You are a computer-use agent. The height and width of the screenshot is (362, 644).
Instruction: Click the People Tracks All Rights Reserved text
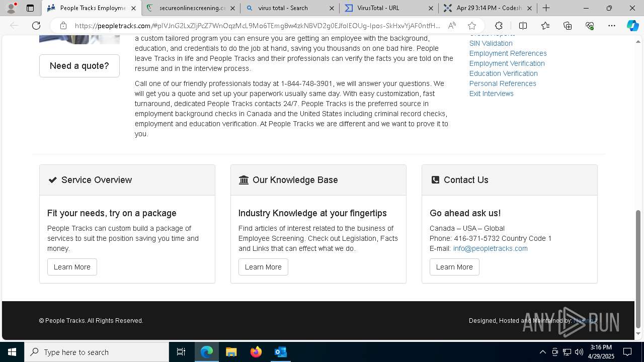pos(91,321)
